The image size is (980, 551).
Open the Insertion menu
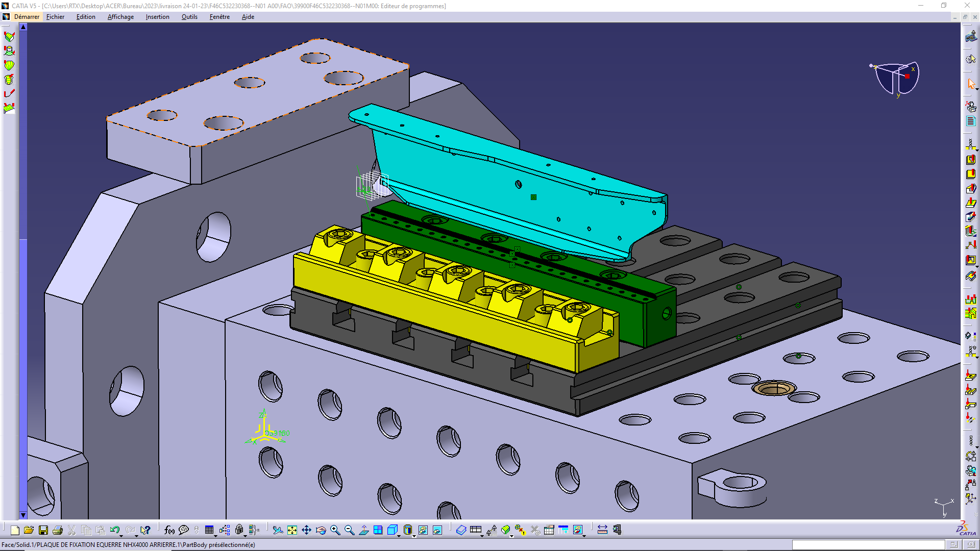tap(157, 17)
